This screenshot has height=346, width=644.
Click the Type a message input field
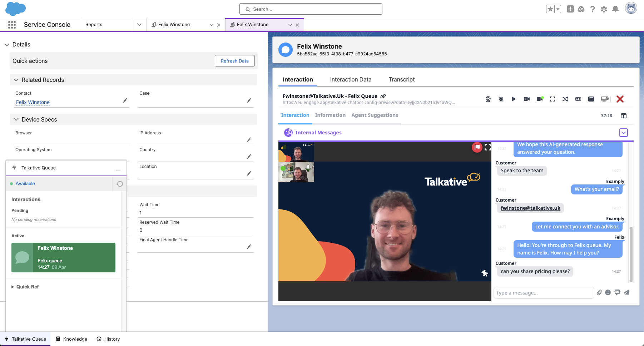[x=543, y=293]
